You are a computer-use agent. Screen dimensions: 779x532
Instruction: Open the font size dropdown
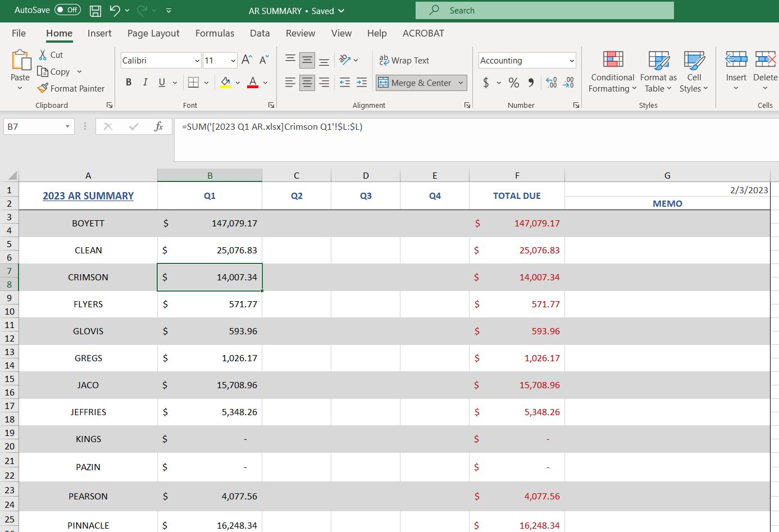[x=233, y=60]
